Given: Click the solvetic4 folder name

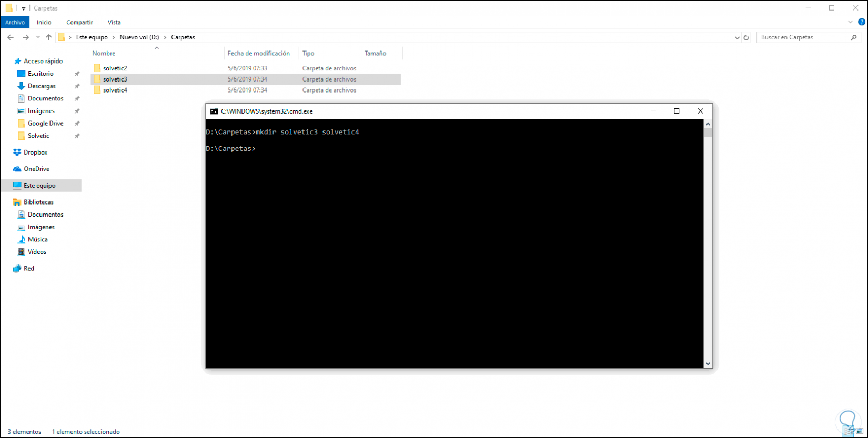Looking at the screenshot, I should (115, 90).
